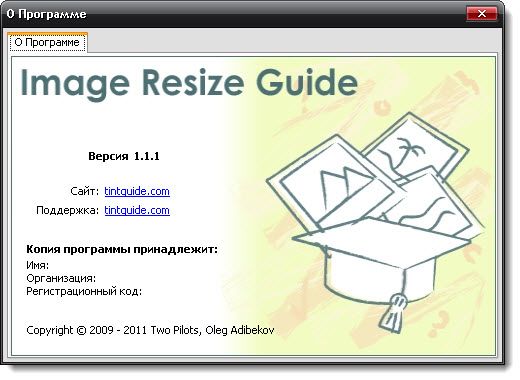This screenshot has width=520, height=380.
Task: Click the Регистрационный код label
Action: pyautogui.click(x=84, y=292)
